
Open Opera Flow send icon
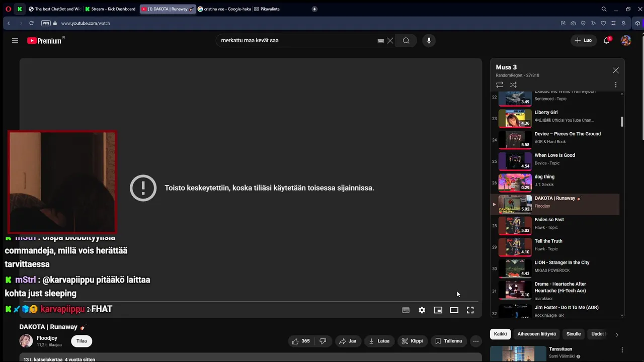coord(593,23)
